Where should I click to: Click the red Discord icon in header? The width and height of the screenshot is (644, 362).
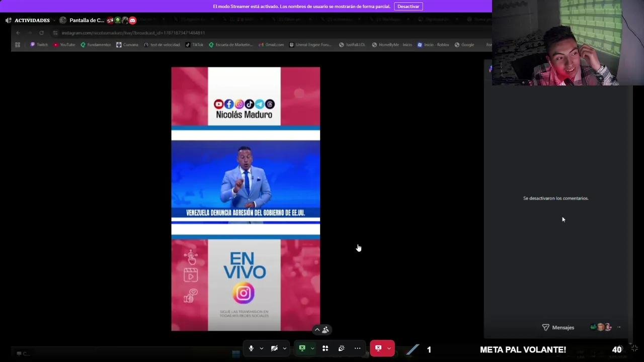coord(132,21)
